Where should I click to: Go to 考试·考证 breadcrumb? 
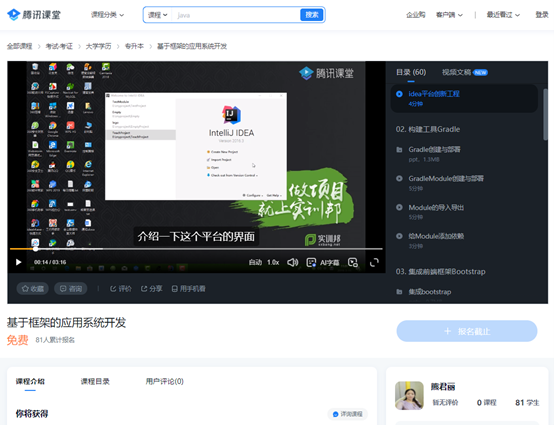(x=59, y=46)
